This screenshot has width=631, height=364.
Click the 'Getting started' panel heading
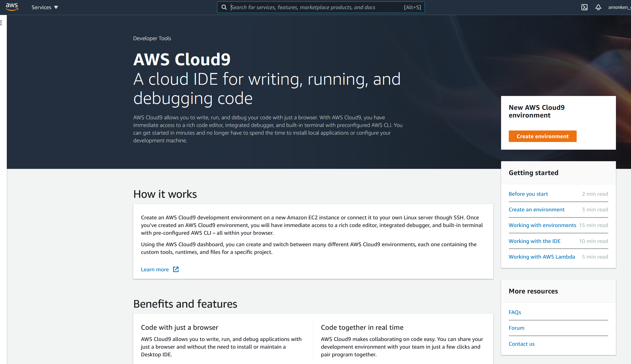coord(533,173)
